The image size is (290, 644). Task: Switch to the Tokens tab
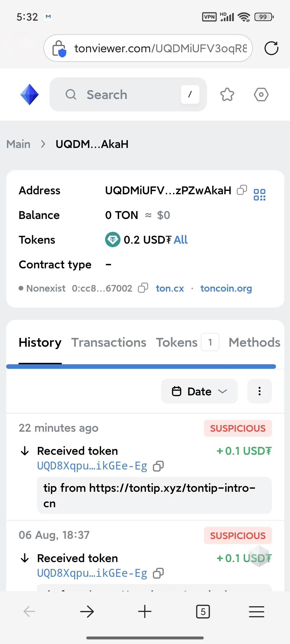(x=177, y=342)
